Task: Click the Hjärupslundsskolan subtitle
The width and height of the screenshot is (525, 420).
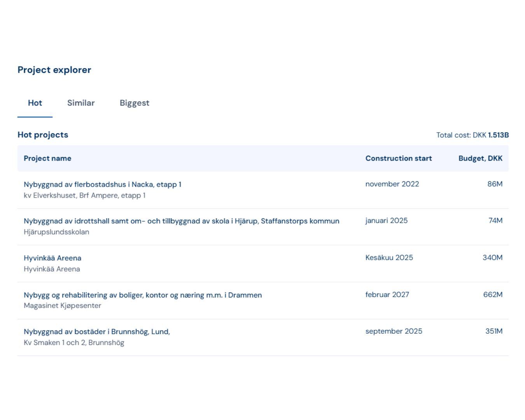Action: [56, 232]
